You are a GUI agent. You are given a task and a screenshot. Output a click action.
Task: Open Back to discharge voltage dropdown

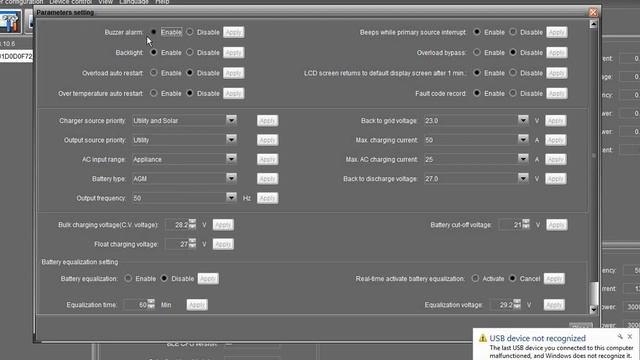coord(523,178)
